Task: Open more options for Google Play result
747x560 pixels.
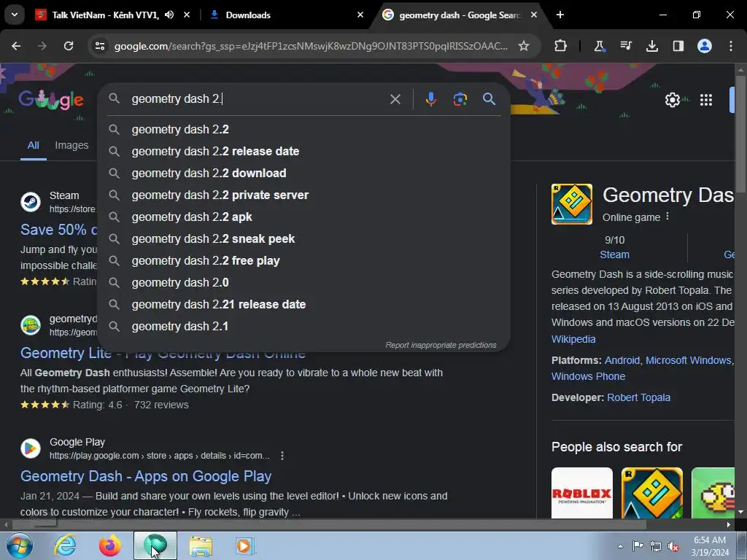Action: (282, 456)
